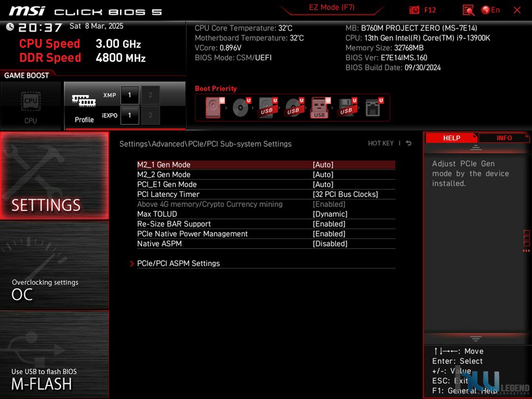Select the USB key boot device icon
532x399 pixels.
click(x=321, y=107)
